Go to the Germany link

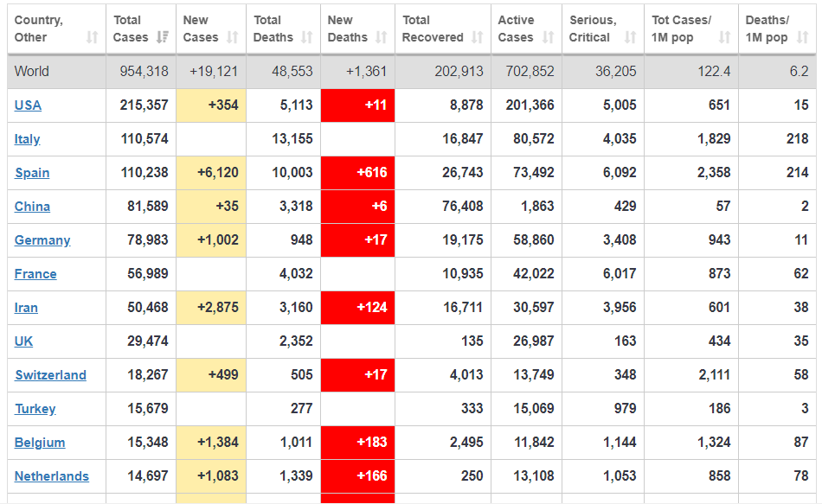(x=42, y=240)
